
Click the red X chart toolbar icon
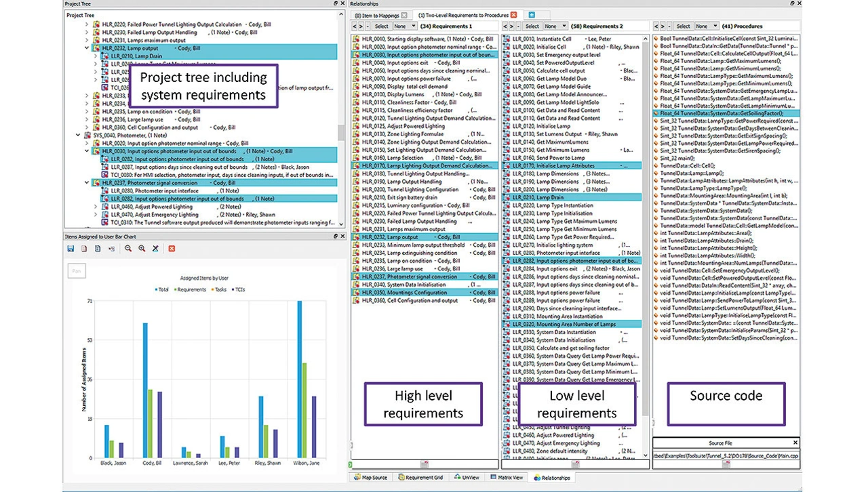point(172,249)
